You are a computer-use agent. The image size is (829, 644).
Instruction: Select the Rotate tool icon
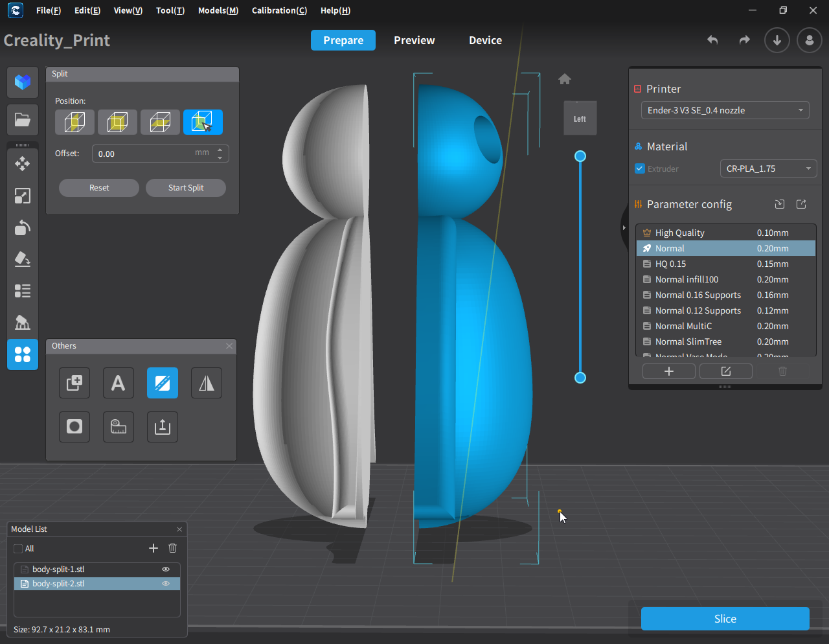(x=23, y=227)
